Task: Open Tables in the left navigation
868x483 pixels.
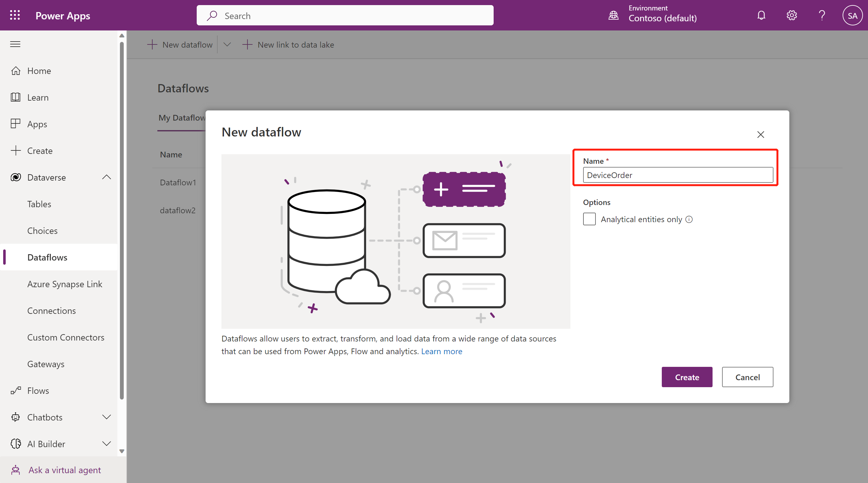Action: 39,204
